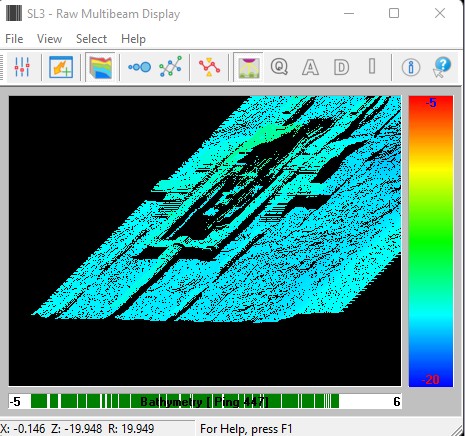Click the add window lightning icon
The width and height of the screenshot is (465, 436).
pyautogui.click(x=61, y=67)
